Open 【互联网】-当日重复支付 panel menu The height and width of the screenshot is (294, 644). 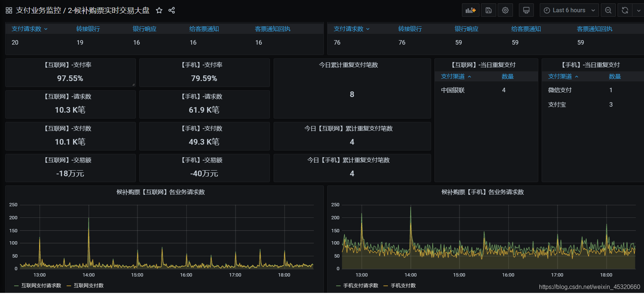click(x=483, y=65)
